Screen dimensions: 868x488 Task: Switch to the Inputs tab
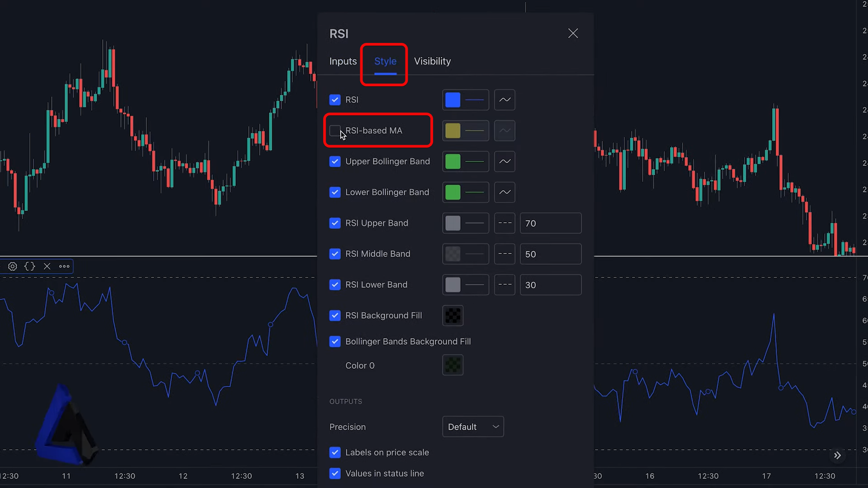click(343, 61)
